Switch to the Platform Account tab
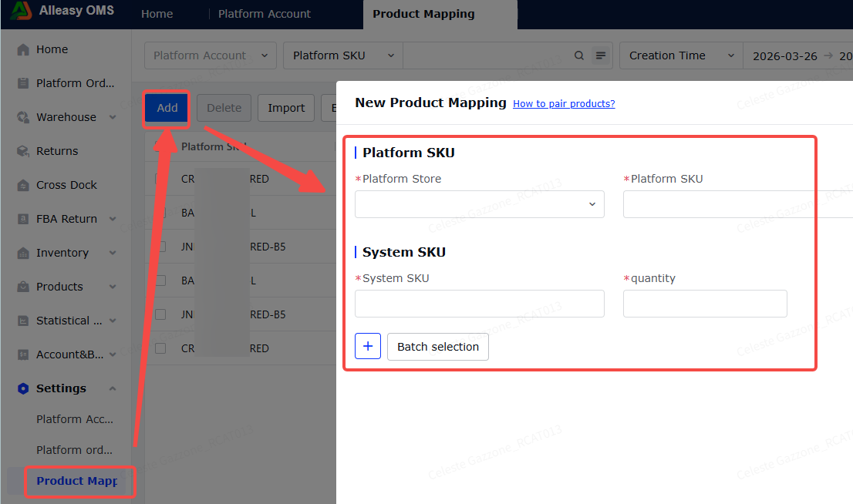Screen dimensions: 853x504 click(265, 14)
